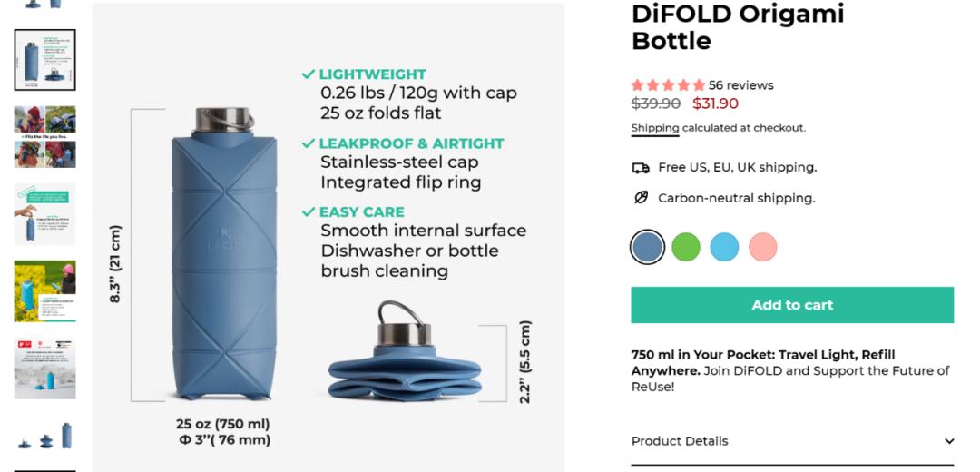
Task: View the lifestyle collage thumbnail
Action: tap(45, 137)
